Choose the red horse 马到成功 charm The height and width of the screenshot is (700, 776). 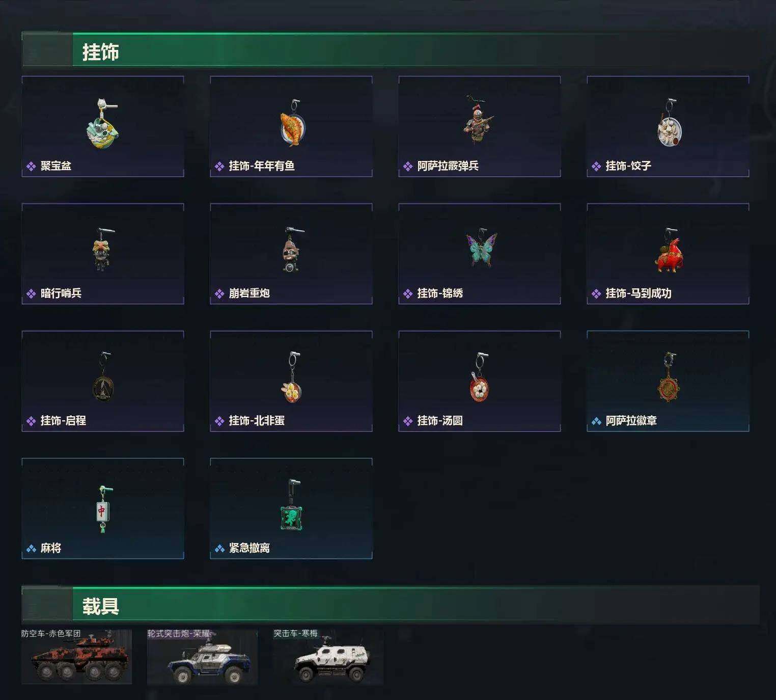tap(669, 250)
